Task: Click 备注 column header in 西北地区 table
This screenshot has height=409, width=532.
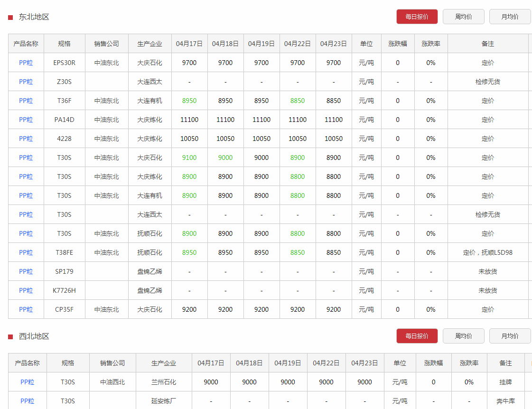Action: point(505,363)
